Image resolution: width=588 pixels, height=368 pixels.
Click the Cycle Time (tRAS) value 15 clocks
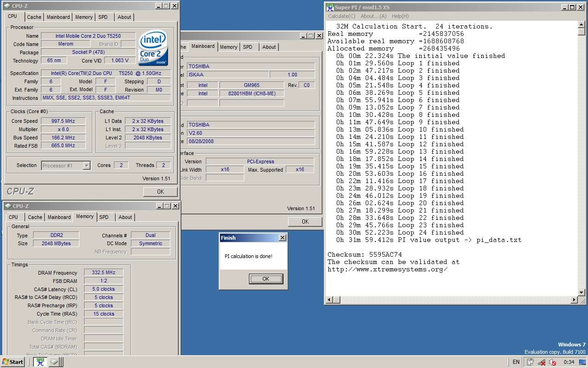[x=103, y=314]
